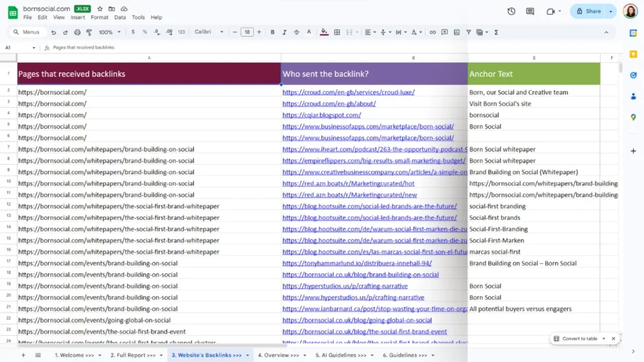Click the font size input box
The image size is (644, 362).
[x=247, y=32]
